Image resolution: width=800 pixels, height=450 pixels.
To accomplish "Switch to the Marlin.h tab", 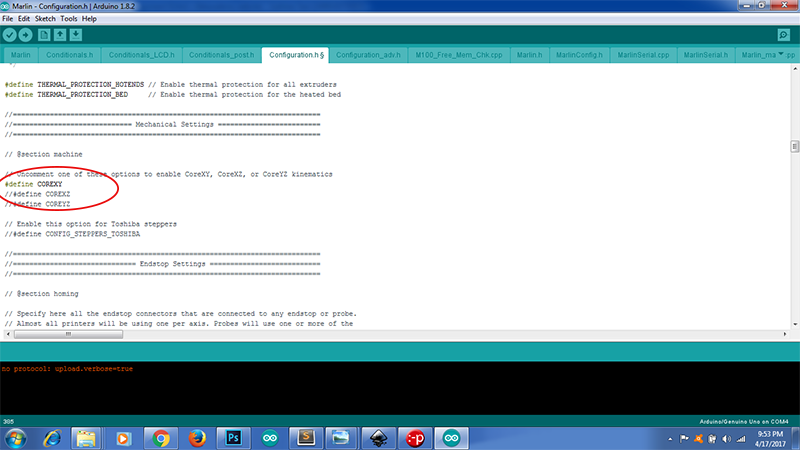I will click(530, 55).
